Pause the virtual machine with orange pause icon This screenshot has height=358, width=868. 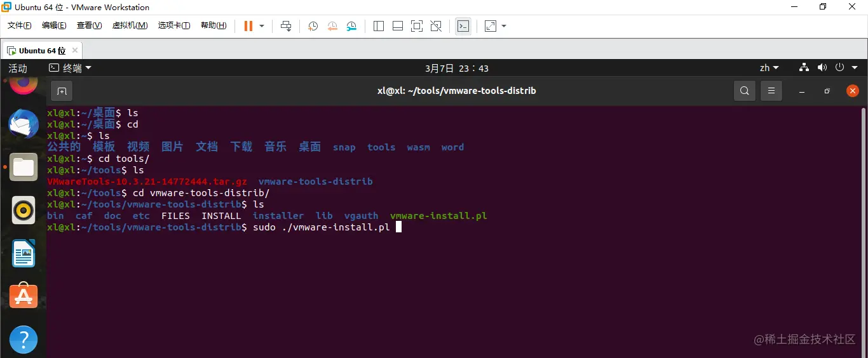click(248, 26)
